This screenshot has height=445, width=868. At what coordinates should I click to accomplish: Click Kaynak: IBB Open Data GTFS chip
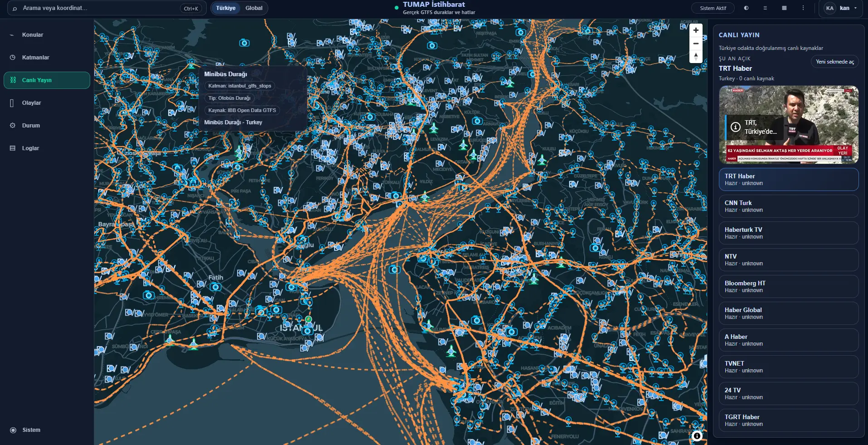coord(242,110)
